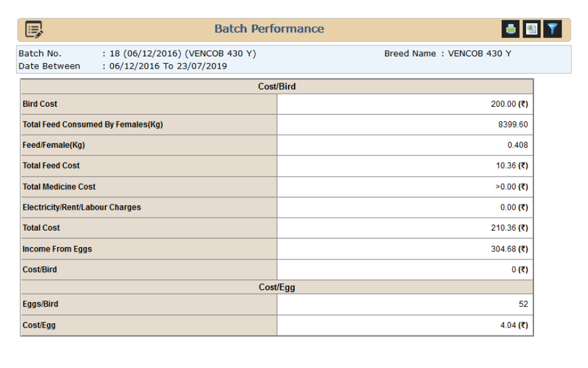Select the Feed/Female(Kg) value 0.408
588x368 pixels.
click(518, 145)
